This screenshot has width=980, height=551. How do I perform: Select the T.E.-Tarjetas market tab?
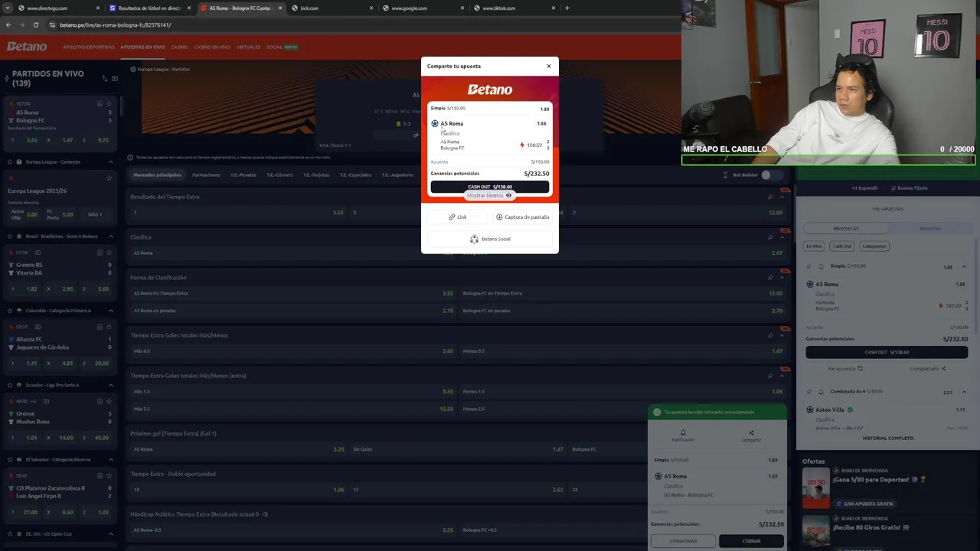(316, 174)
